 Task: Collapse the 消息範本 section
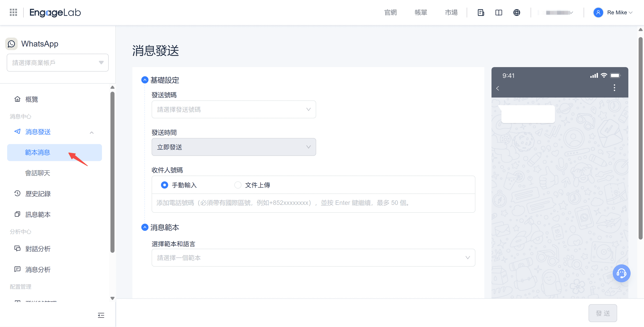pos(145,227)
